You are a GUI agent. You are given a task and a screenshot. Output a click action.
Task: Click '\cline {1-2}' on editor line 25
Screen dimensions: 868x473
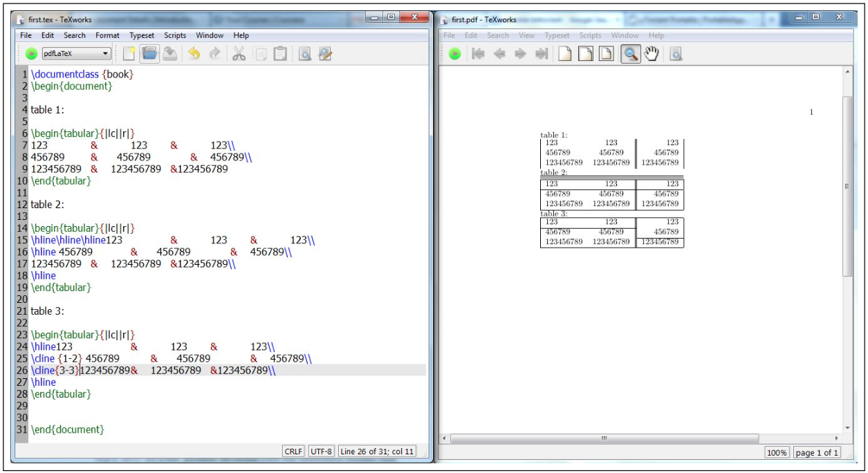tap(57, 358)
